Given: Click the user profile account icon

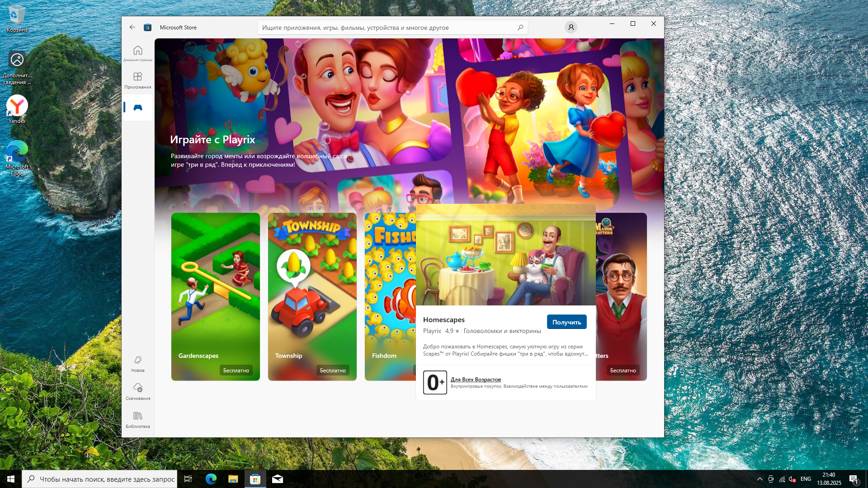Looking at the screenshot, I should pos(571,27).
